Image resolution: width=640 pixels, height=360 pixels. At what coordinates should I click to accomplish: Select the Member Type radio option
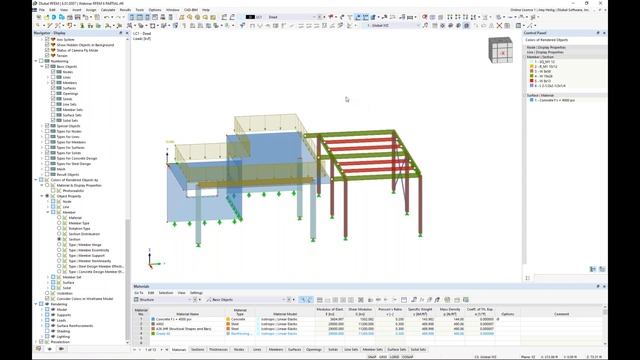click(59, 223)
